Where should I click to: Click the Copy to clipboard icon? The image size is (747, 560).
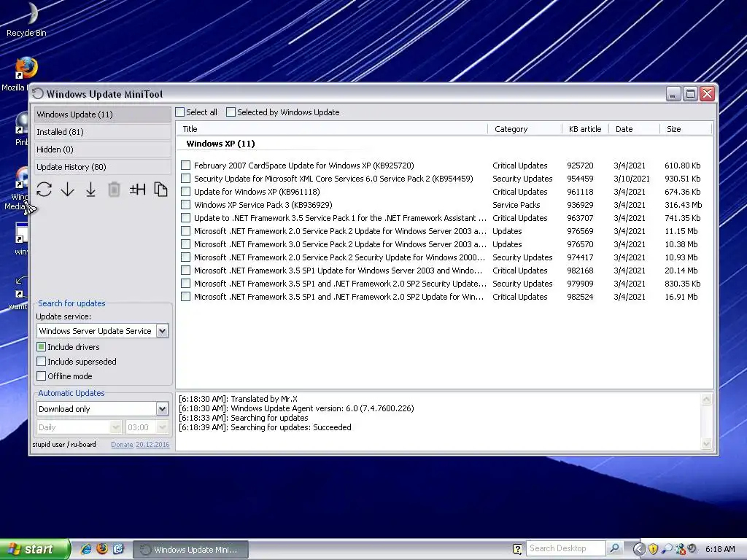[160, 190]
